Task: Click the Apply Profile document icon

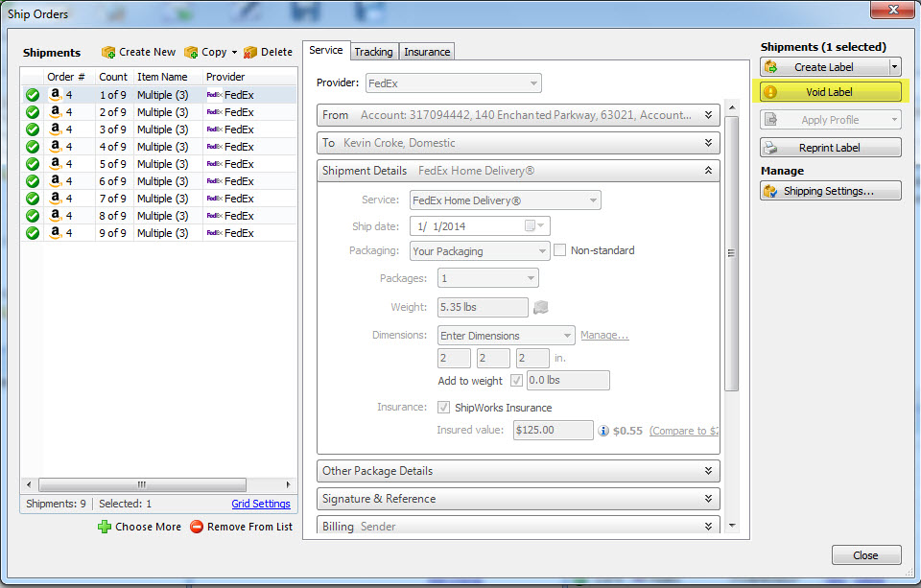Action: pyautogui.click(x=770, y=120)
